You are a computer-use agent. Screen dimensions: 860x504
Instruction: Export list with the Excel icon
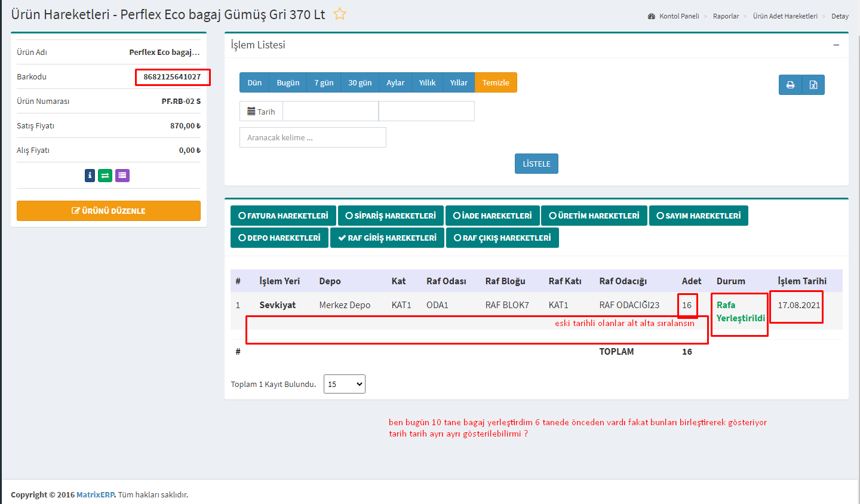pyautogui.click(x=813, y=85)
